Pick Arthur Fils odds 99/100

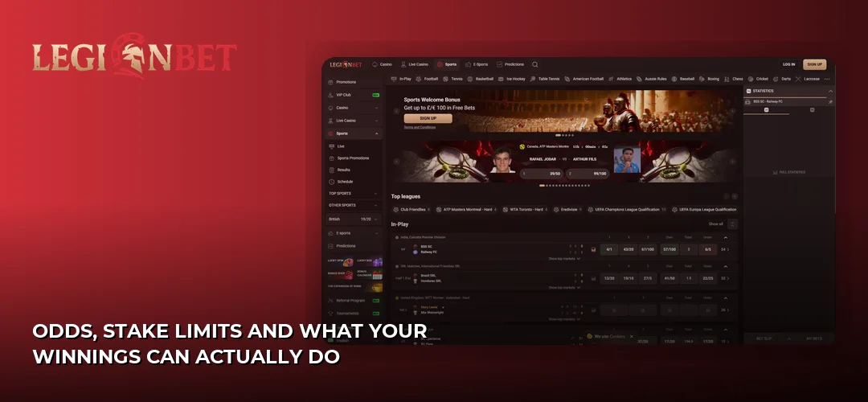click(588, 174)
